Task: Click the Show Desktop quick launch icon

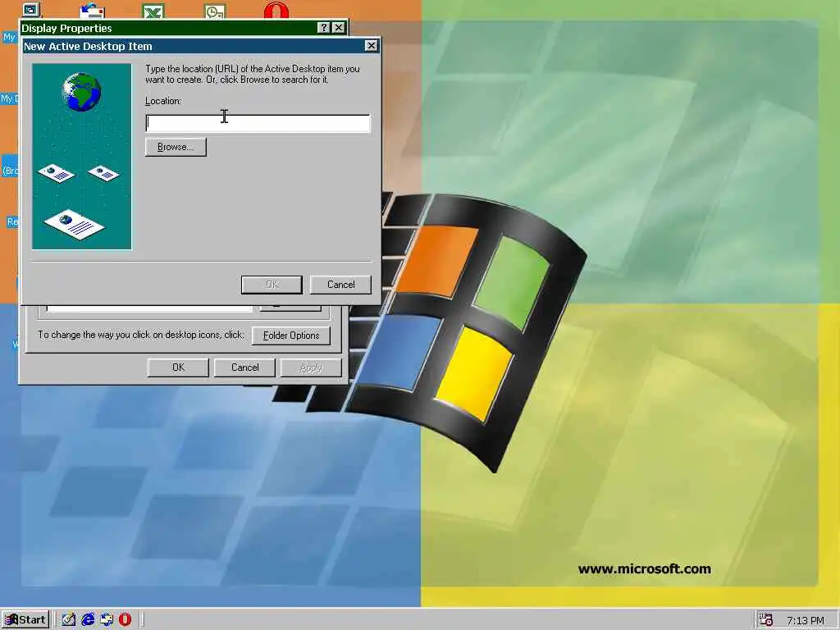Action: 69,620
